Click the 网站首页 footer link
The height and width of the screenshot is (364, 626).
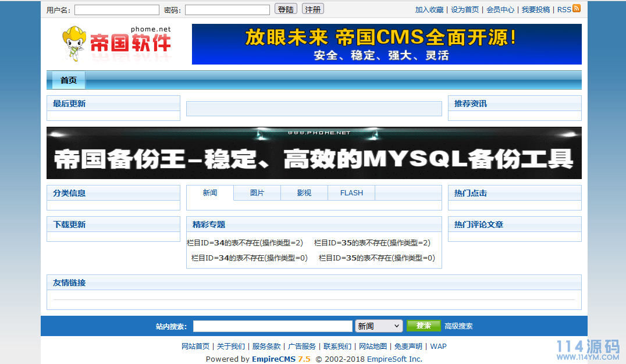pos(195,347)
